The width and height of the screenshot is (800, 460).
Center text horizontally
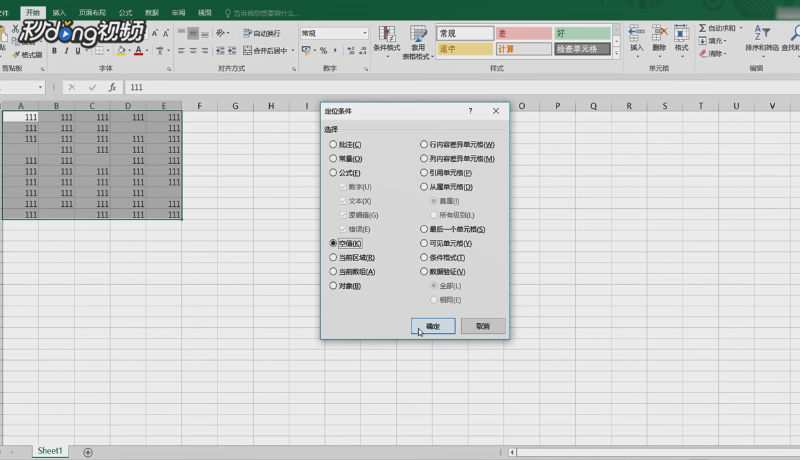tap(193, 50)
